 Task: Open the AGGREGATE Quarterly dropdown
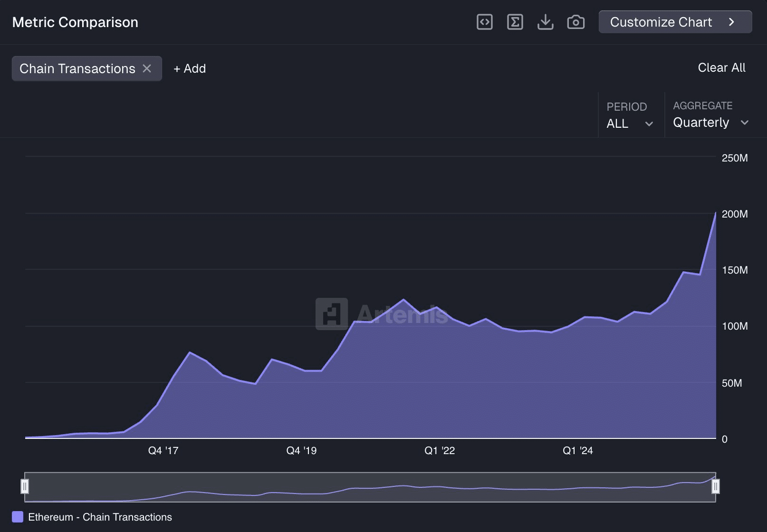coord(710,122)
